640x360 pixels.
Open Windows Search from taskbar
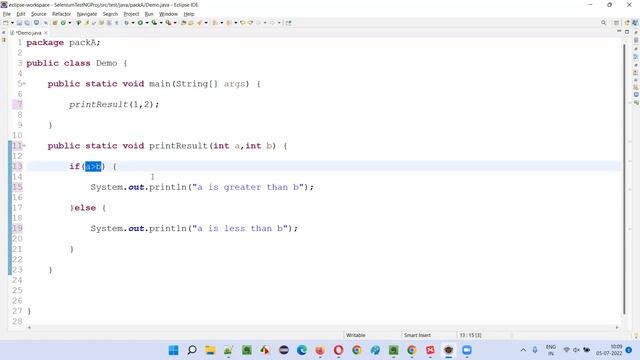192,350
